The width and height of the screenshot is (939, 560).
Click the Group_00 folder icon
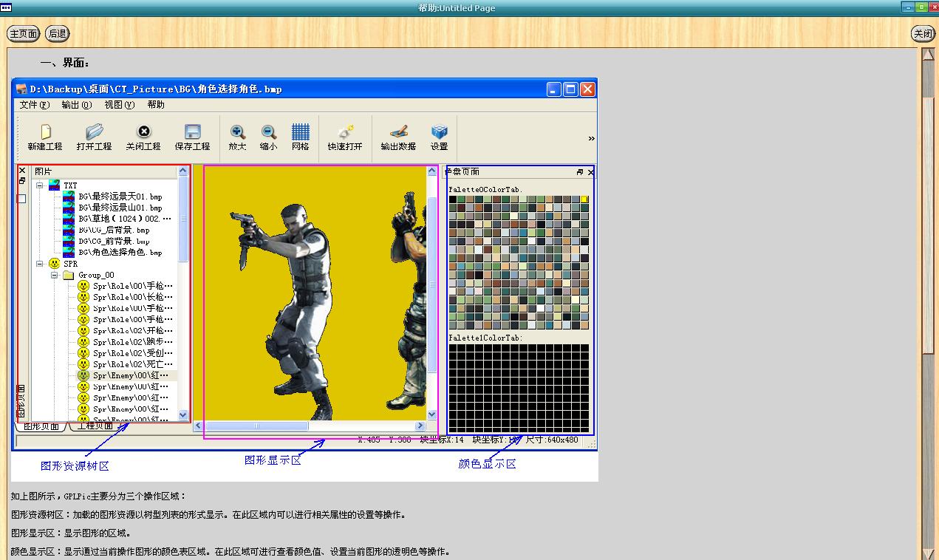(x=69, y=275)
